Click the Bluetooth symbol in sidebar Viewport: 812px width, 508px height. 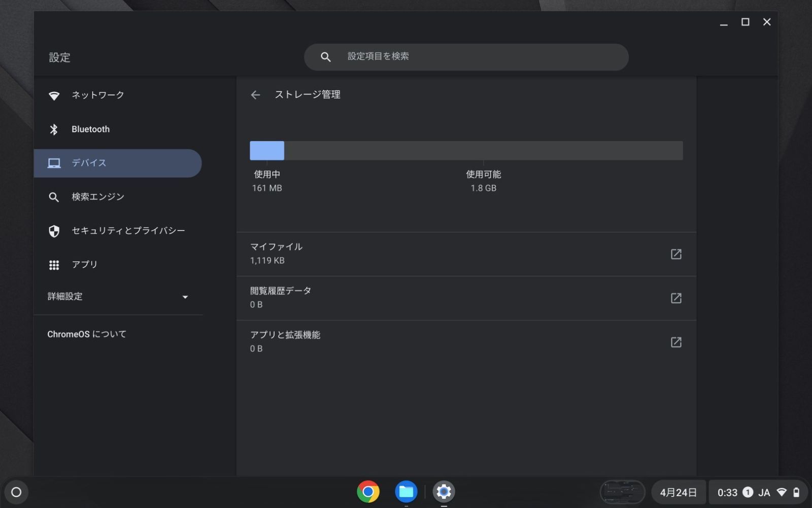coord(54,130)
